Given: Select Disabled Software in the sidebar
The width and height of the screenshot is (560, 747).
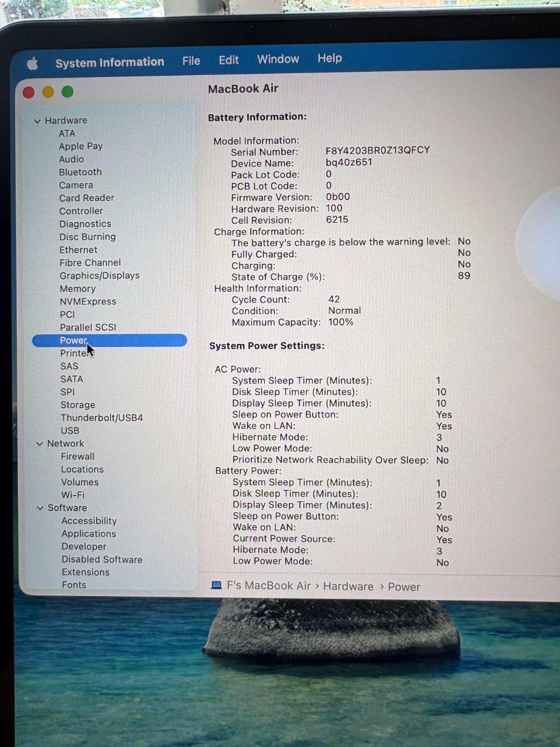Looking at the screenshot, I should click(x=102, y=559).
